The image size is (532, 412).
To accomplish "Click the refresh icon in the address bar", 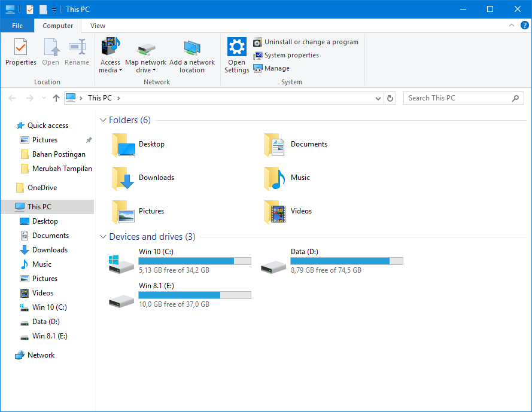I will click(390, 97).
